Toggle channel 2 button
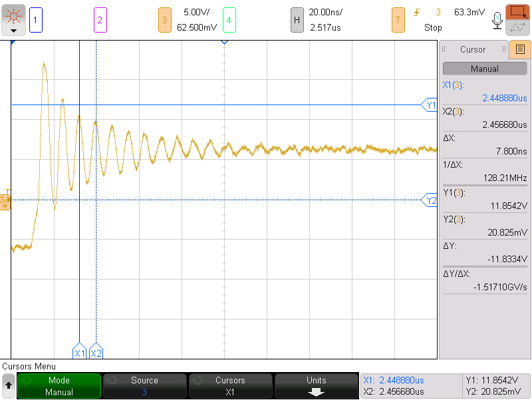Screen dimensions: 532x400 pyautogui.click(x=100, y=20)
